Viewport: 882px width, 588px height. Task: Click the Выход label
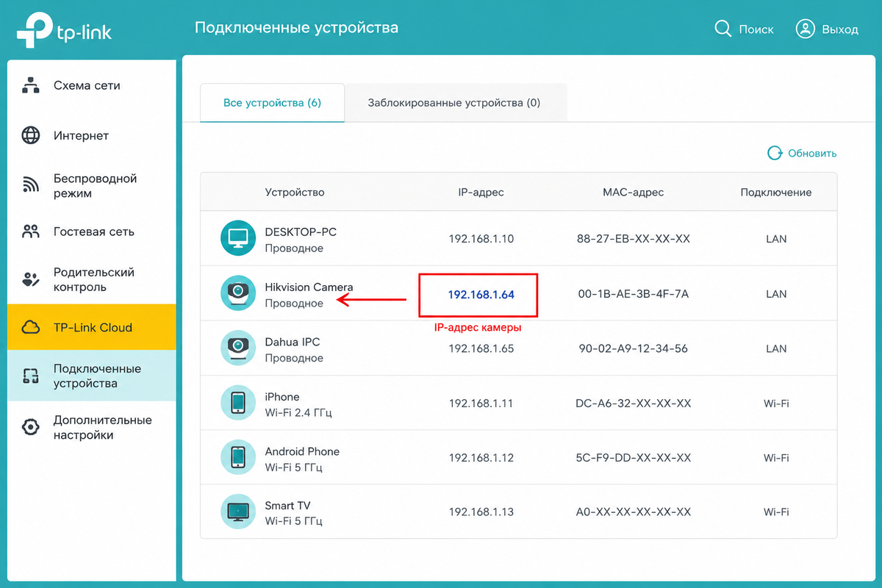pos(840,29)
